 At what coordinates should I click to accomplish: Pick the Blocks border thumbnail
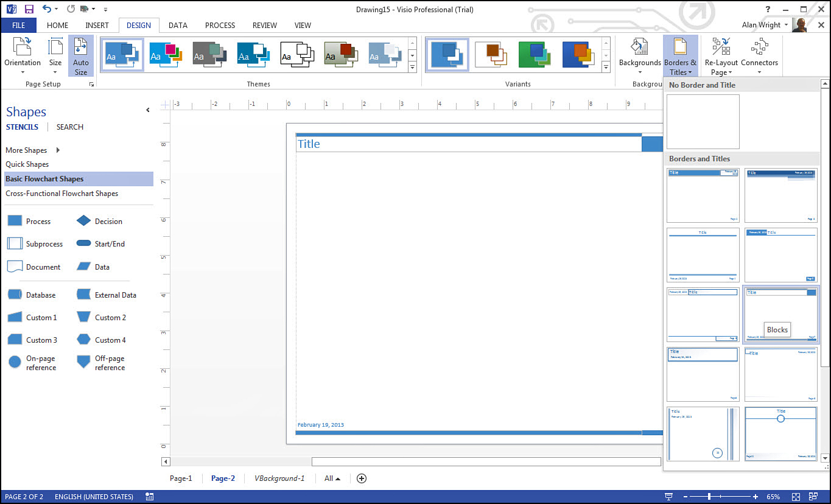coord(781,315)
